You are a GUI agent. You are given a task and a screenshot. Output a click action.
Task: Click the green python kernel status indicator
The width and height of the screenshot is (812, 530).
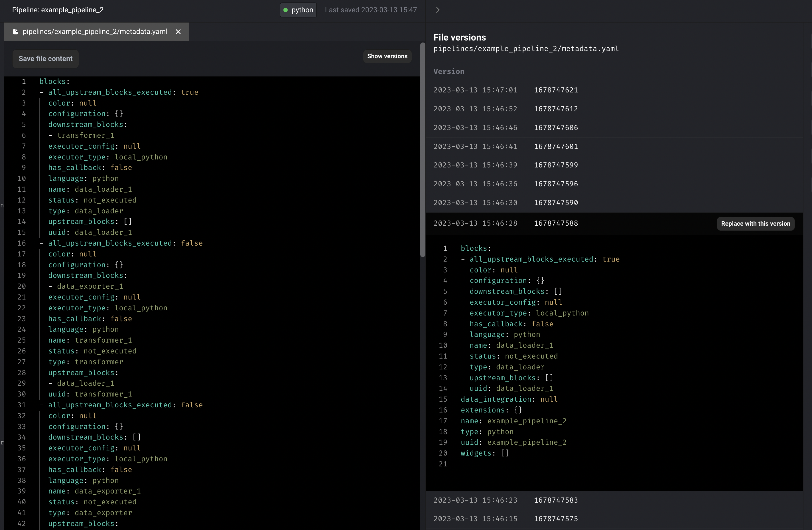point(286,10)
